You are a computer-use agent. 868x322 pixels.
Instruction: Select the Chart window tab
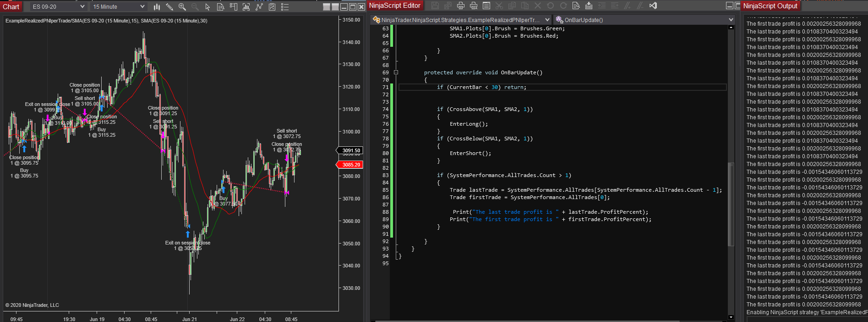11,6
